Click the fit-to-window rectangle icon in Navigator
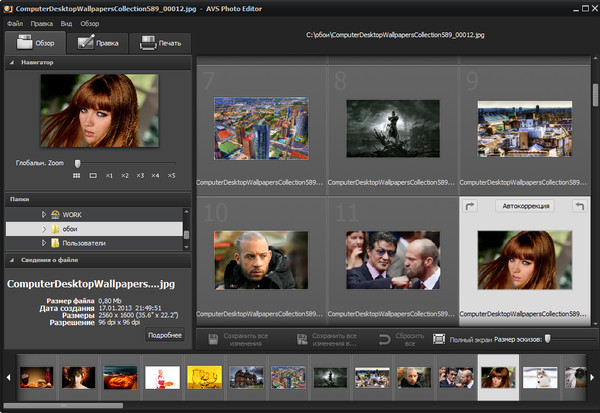 (x=92, y=175)
